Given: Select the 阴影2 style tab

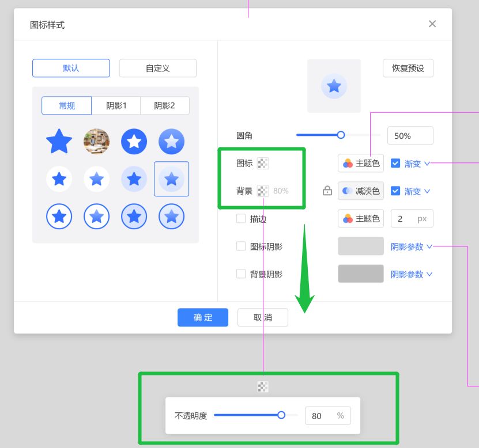Looking at the screenshot, I should 165,105.
